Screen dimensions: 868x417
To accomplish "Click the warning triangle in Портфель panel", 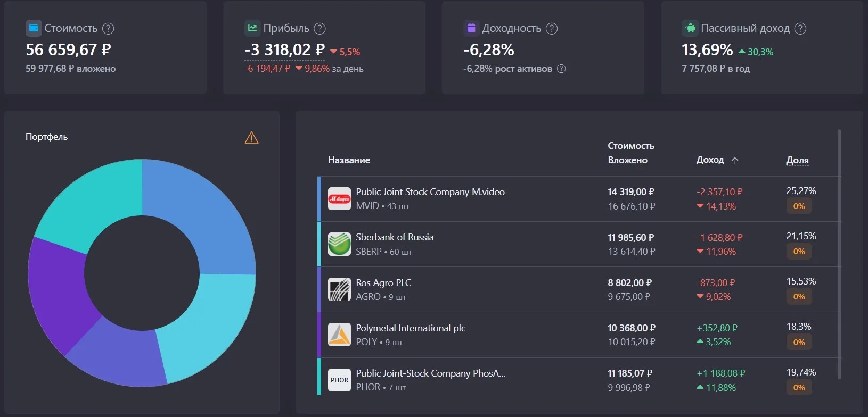I will coord(251,138).
